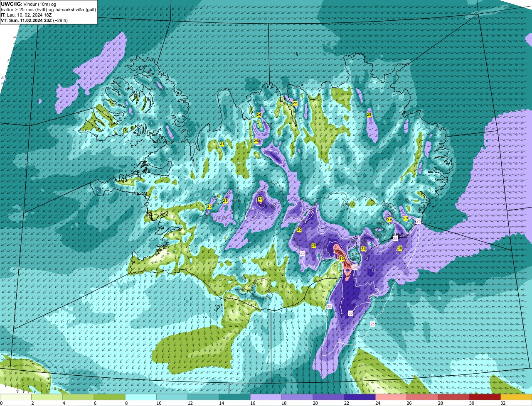532x406 pixels.
Task: Choose the 22–24 m/s dark indigo legend swatch
Action: tap(360, 397)
